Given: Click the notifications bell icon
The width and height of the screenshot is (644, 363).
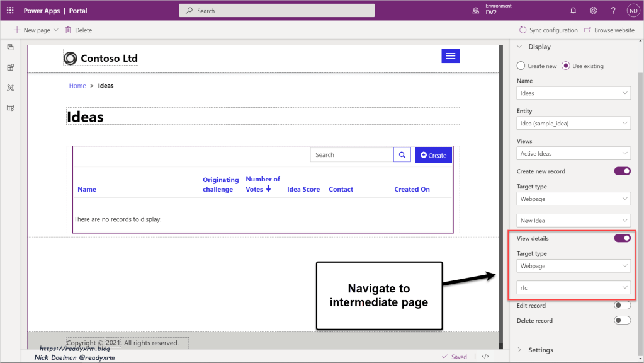Looking at the screenshot, I should (573, 11).
